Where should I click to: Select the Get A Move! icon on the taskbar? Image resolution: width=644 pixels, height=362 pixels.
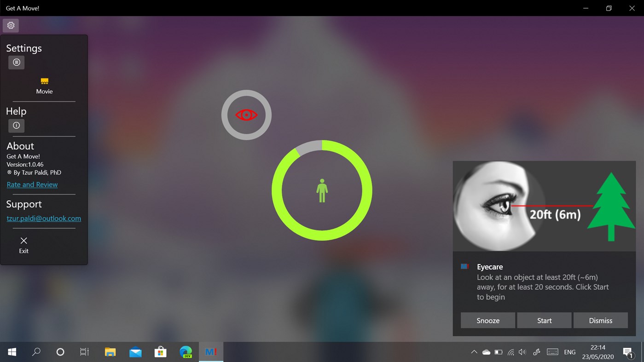(x=211, y=351)
